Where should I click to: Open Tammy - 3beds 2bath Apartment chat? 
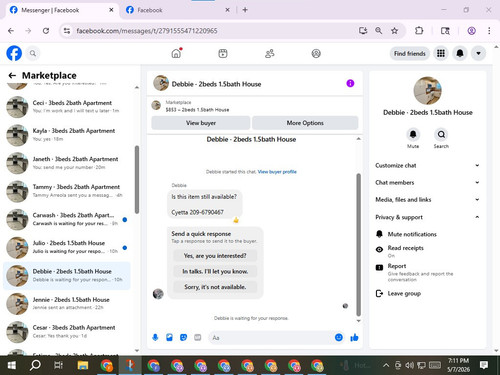pyautogui.click(x=67, y=191)
